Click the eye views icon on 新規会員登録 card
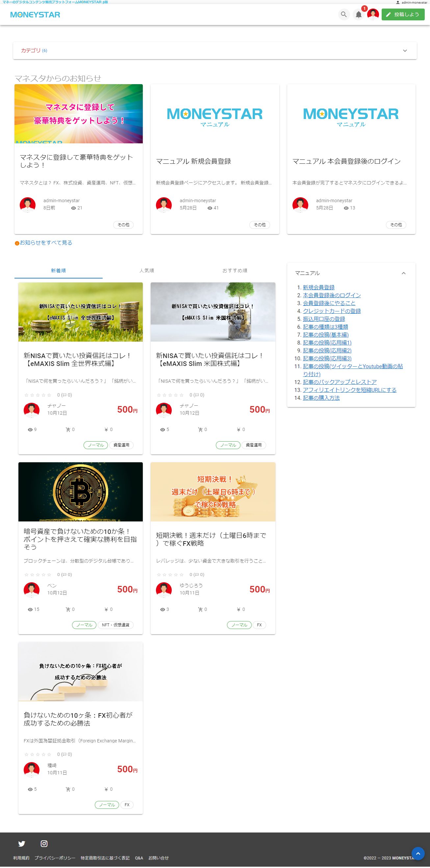 coord(210,208)
